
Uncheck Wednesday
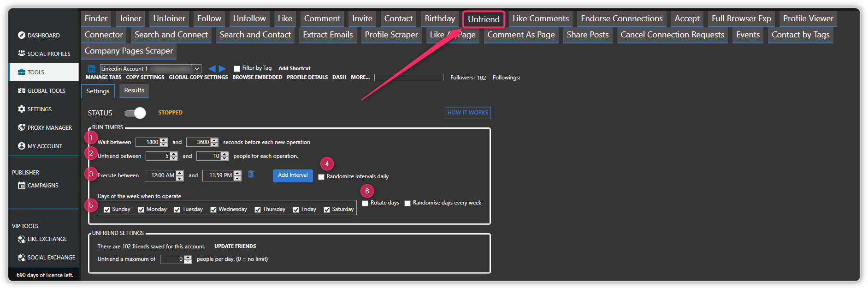pos(213,210)
